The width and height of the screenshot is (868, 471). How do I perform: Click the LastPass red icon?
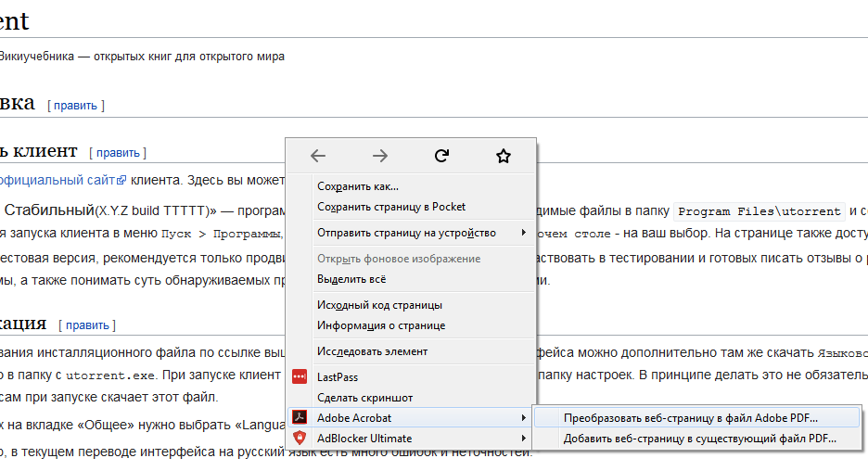(x=300, y=377)
